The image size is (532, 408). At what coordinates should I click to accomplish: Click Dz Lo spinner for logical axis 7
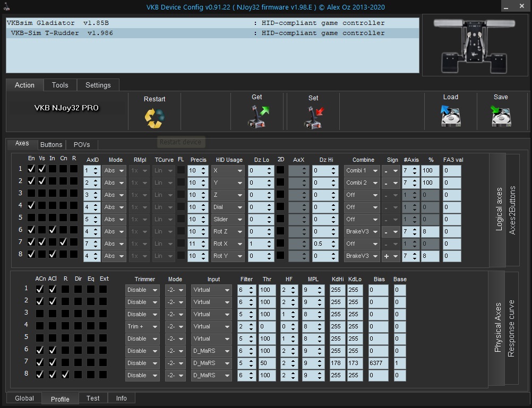[261, 244]
